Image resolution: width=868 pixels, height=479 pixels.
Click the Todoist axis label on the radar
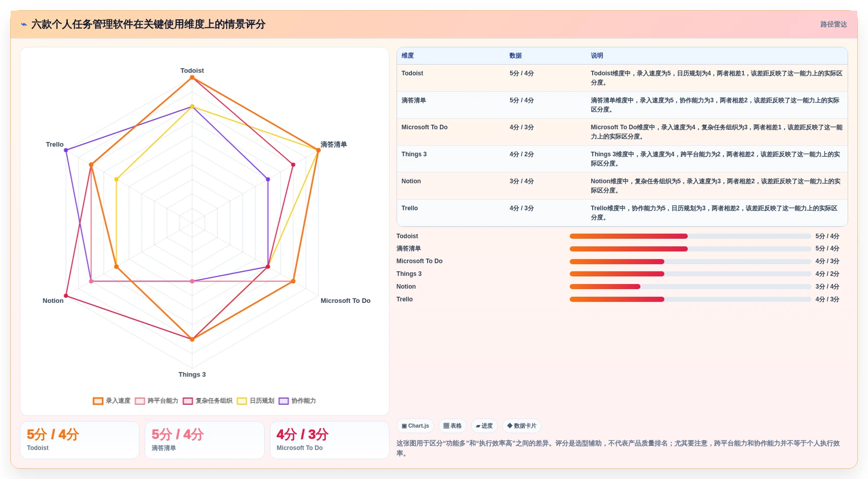point(192,71)
